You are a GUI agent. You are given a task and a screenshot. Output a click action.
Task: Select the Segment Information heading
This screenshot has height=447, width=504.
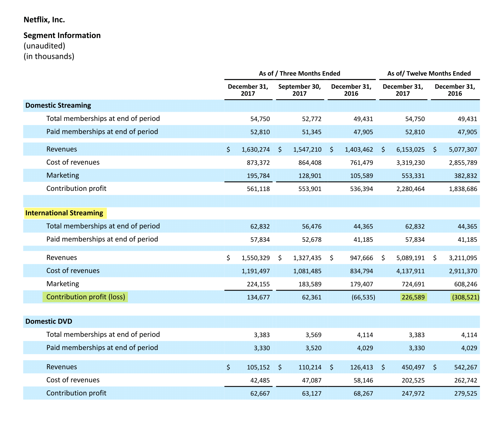(62, 35)
